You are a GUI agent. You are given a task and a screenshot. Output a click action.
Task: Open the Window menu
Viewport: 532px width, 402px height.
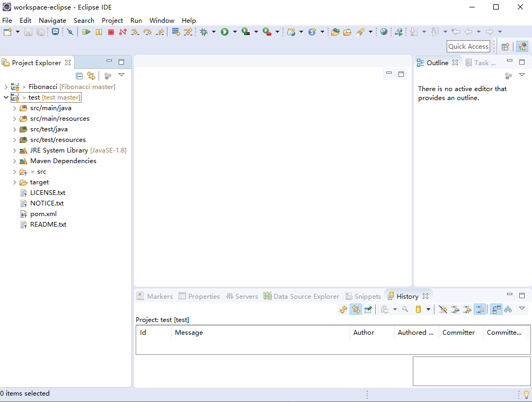162,20
